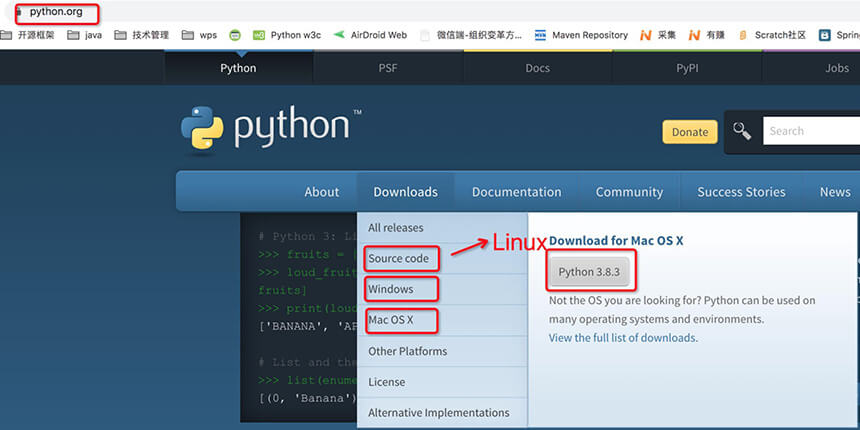
Task: Open the Downloads navigation menu
Action: (x=405, y=192)
